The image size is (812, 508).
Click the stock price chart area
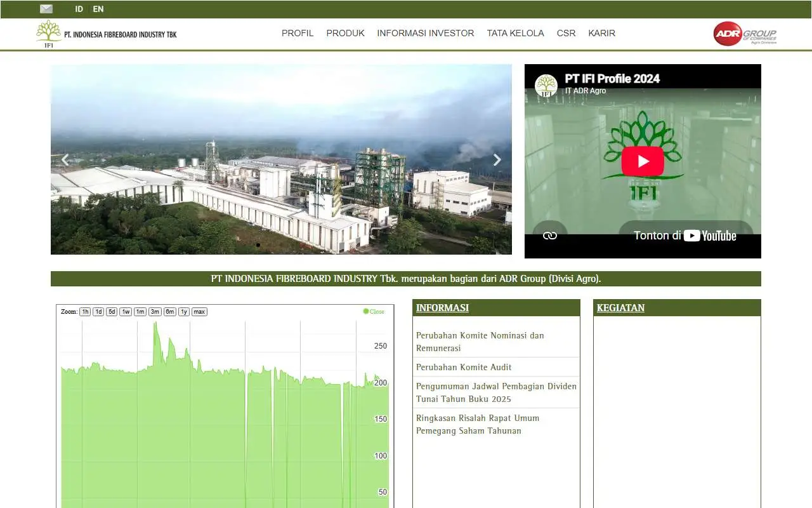pyautogui.click(x=225, y=413)
